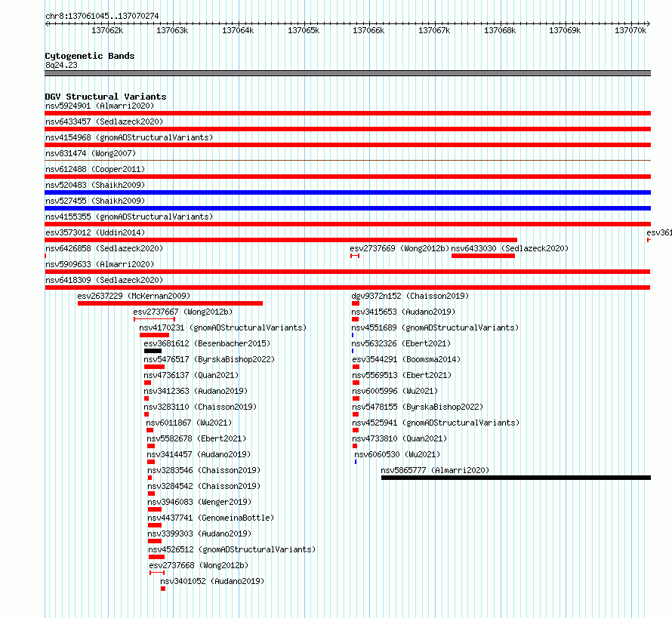672x618 pixels.
Task: Select the nsv4437741 (GenomeinaBottle) label
Action: 211,518
